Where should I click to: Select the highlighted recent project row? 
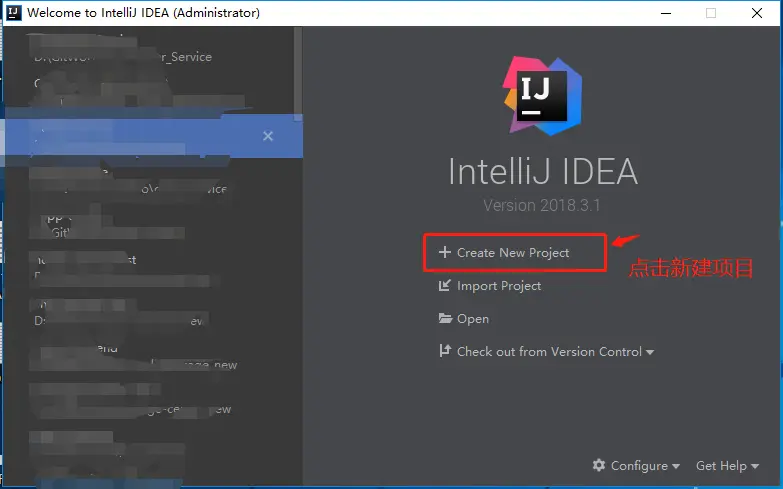click(153, 136)
